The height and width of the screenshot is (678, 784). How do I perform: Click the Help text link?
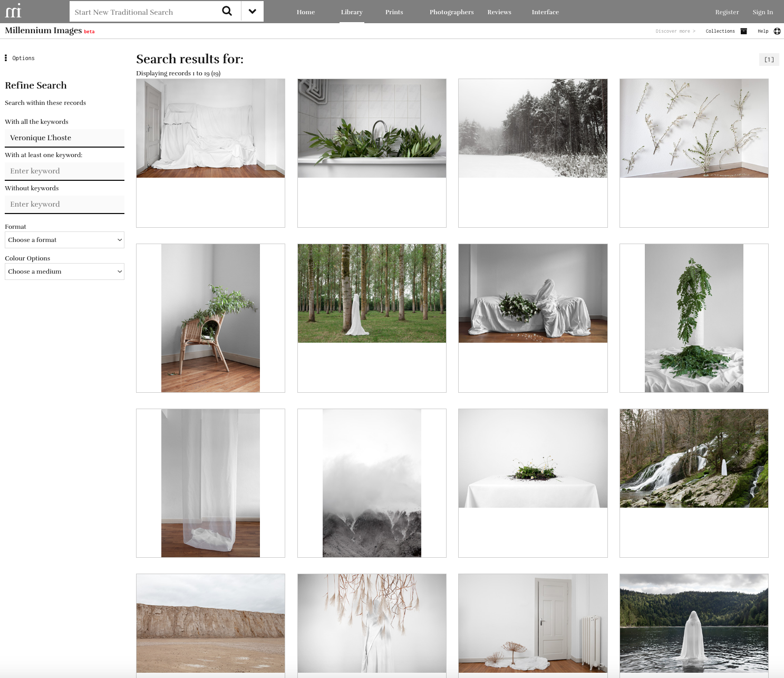point(763,31)
